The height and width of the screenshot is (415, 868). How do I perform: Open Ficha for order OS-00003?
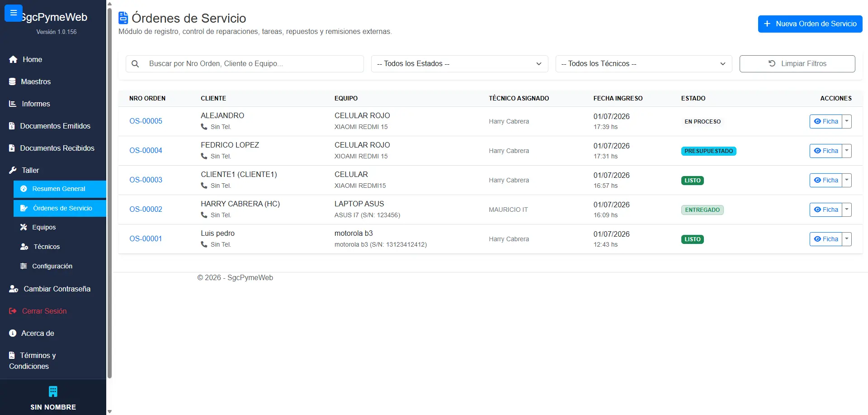pos(826,180)
